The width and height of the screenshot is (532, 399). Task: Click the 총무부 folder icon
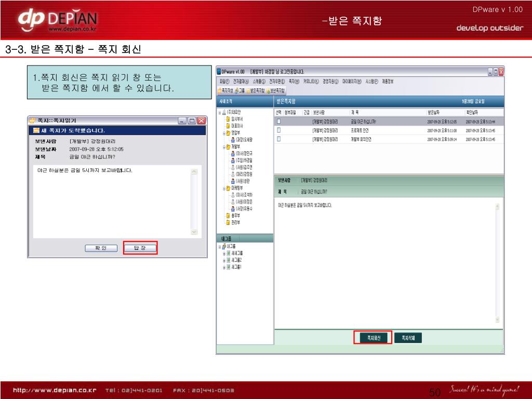tap(229, 216)
